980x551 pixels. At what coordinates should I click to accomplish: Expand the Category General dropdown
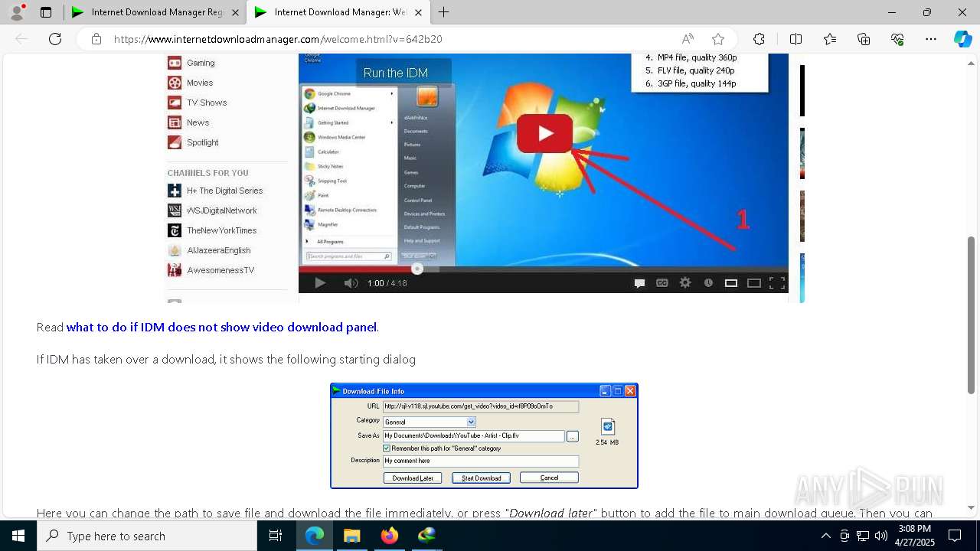[471, 422]
